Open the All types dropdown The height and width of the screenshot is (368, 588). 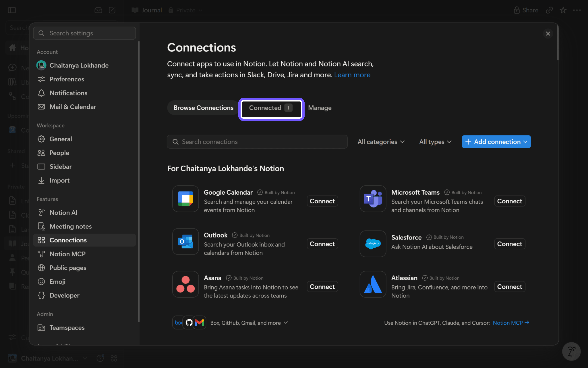click(435, 142)
